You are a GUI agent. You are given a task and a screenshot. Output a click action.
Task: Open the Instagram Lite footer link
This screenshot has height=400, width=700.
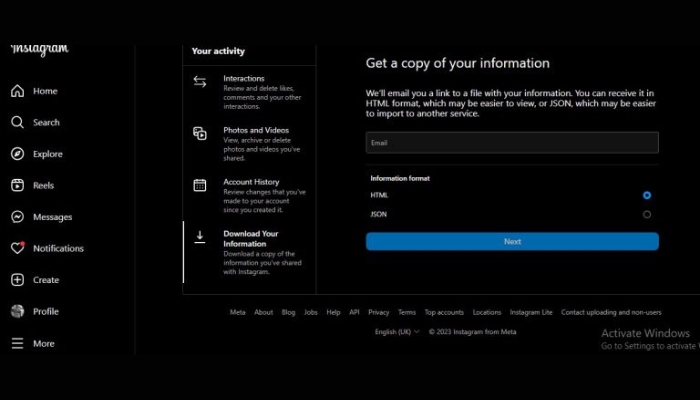pyautogui.click(x=531, y=312)
